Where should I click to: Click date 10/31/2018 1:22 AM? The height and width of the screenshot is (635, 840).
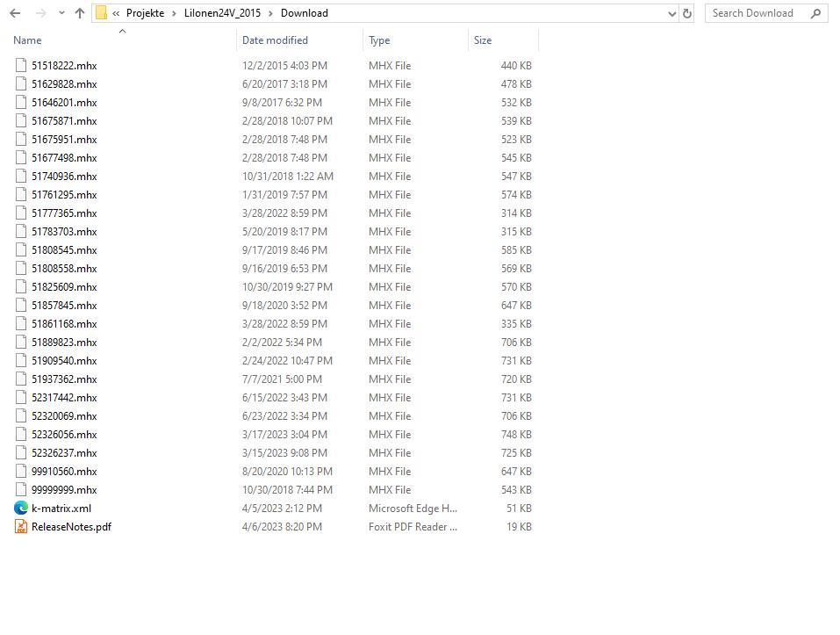(x=288, y=176)
